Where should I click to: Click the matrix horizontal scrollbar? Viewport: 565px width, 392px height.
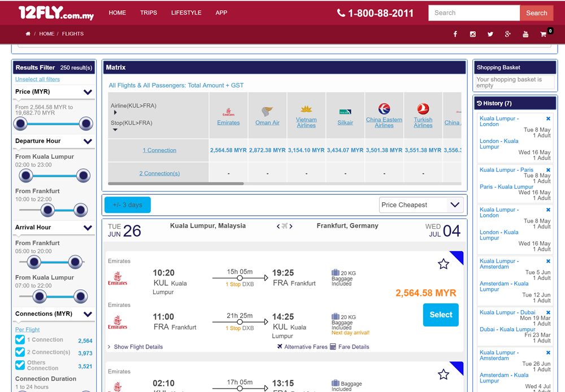point(176,184)
